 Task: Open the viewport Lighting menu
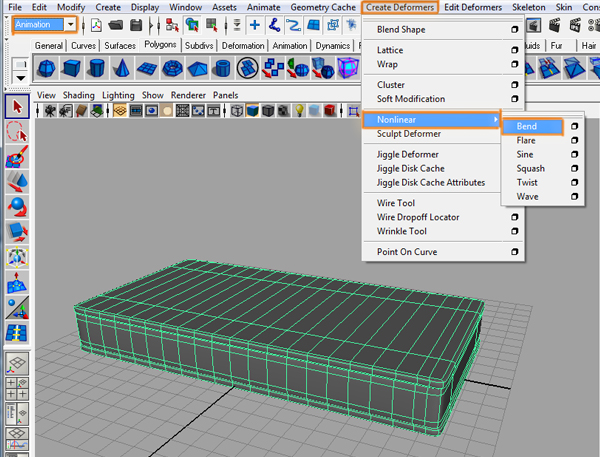point(118,95)
